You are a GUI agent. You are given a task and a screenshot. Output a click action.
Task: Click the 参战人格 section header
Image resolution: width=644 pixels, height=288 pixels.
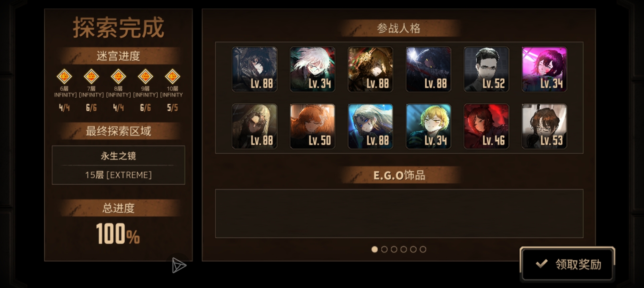(x=399, y=28)
